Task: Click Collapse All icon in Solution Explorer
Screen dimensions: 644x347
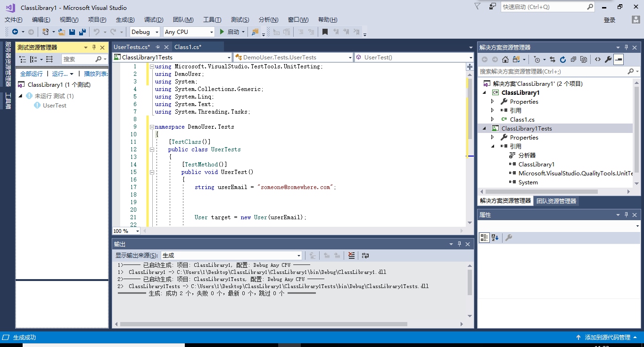Action: 573,59
